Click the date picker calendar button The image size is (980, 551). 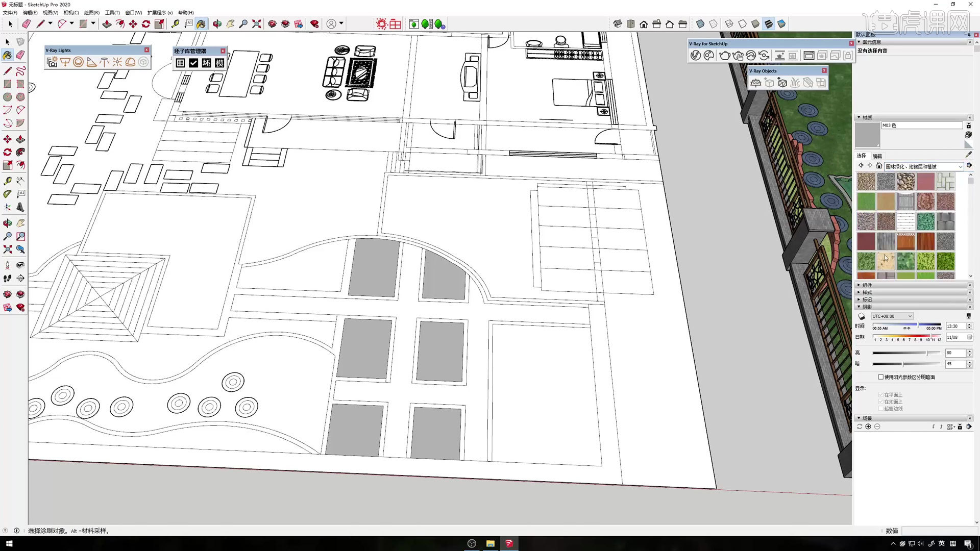(x=969, y=337)
